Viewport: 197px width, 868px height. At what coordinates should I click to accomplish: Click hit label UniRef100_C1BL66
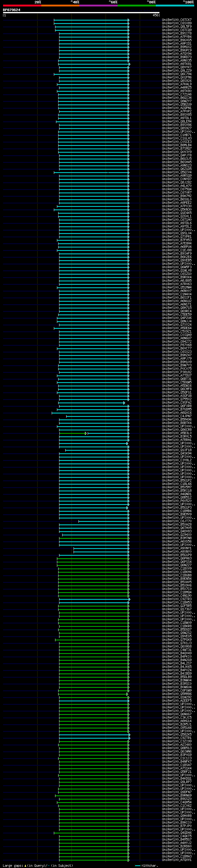(177, 484)
